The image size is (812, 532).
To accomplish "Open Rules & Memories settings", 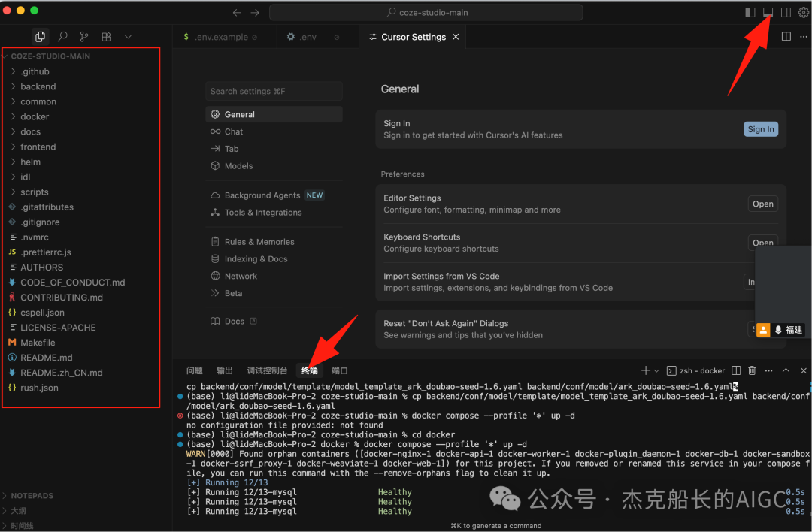I will coord(274,242).
